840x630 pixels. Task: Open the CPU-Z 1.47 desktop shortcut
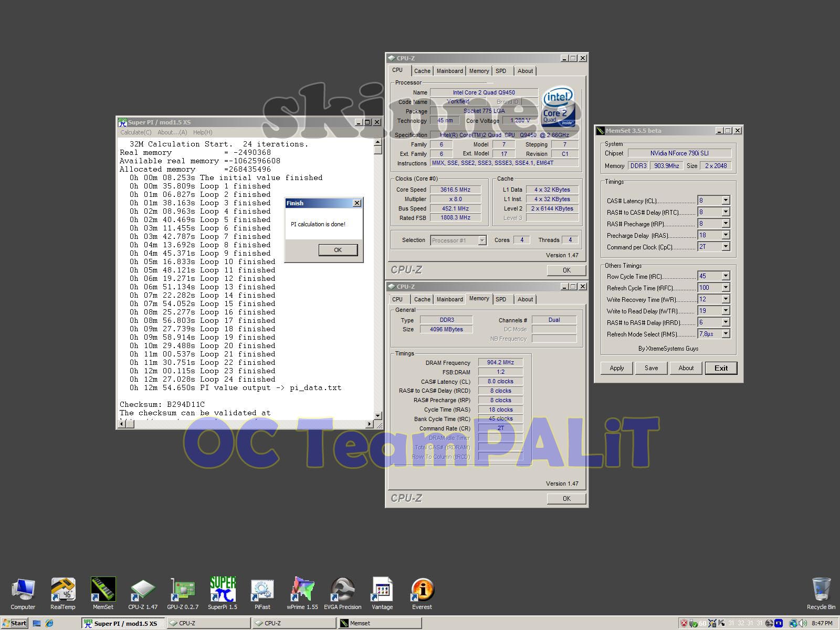(143, 594)
